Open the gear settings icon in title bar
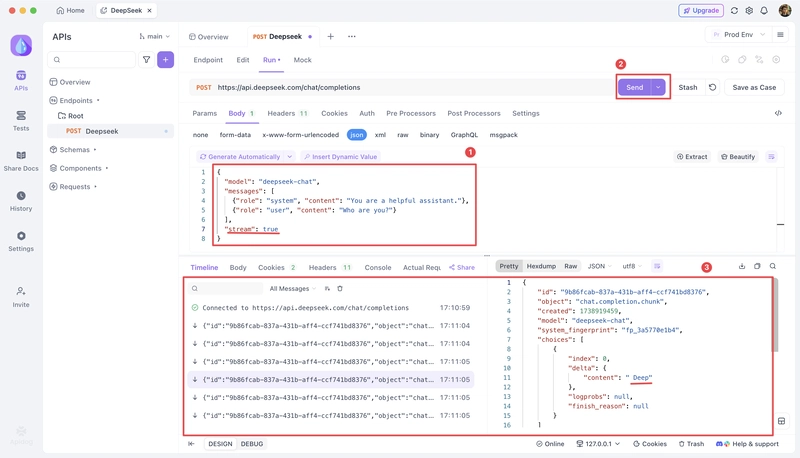The image size is (800, 458). [x=749, y=10]
